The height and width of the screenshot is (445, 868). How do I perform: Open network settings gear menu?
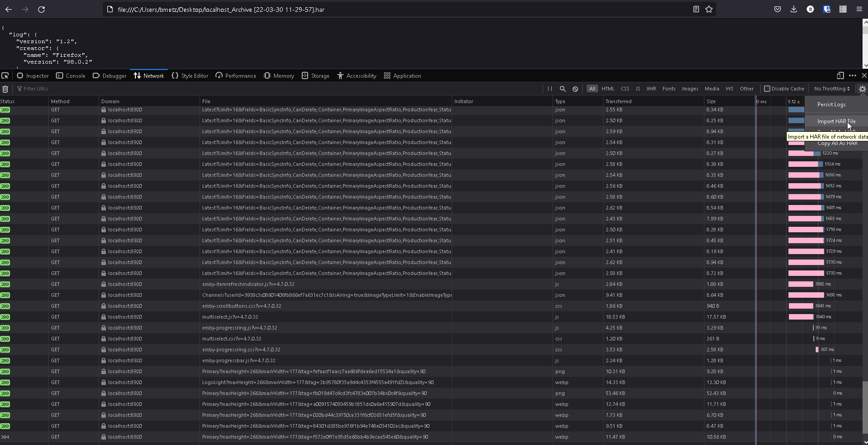pyautogui.click(x=862, y=89)
